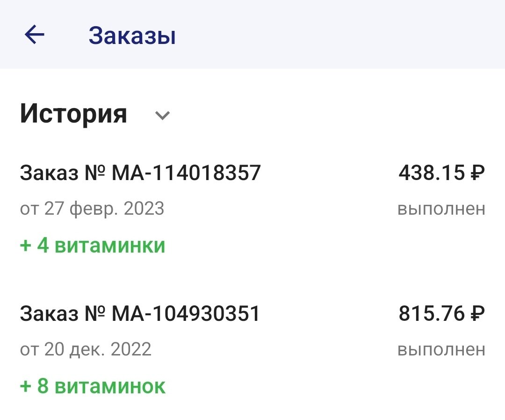The width and height of the screenshot is (505, 420).
Task: Tap the выполнен status of the February order
Action: [x=441, y=209]
